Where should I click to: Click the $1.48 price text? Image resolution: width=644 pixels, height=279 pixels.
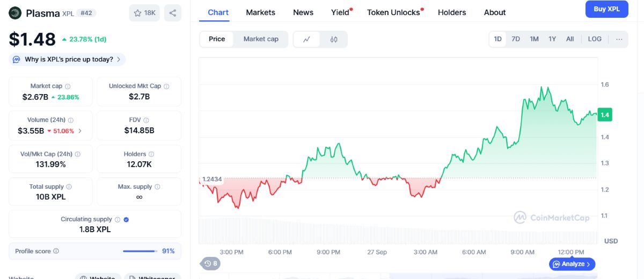[32, 39]
